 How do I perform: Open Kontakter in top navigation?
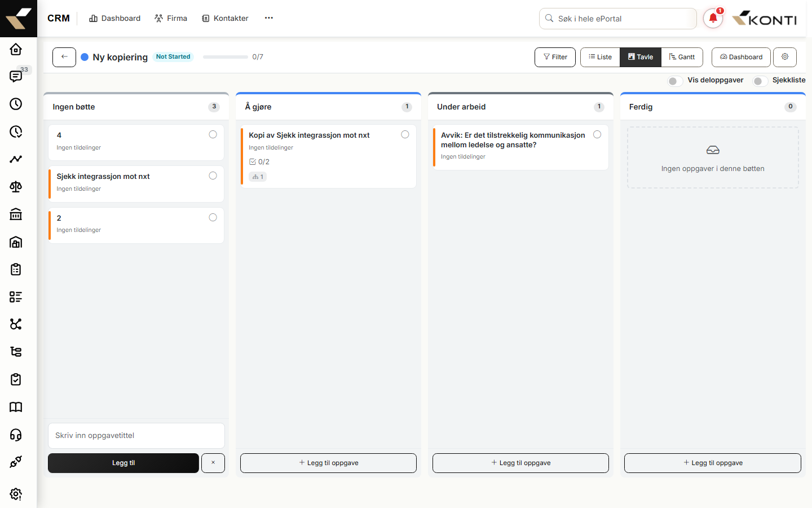(225, 18)
